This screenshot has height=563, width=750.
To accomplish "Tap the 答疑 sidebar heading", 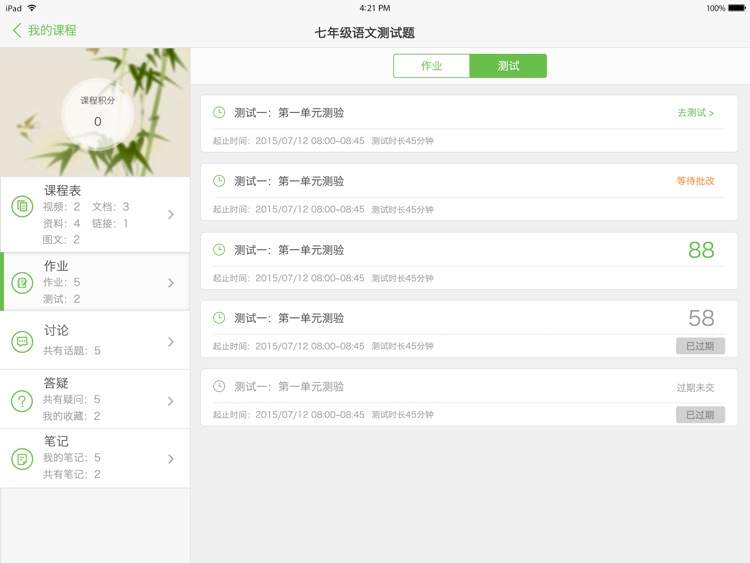I will (56, 383).
